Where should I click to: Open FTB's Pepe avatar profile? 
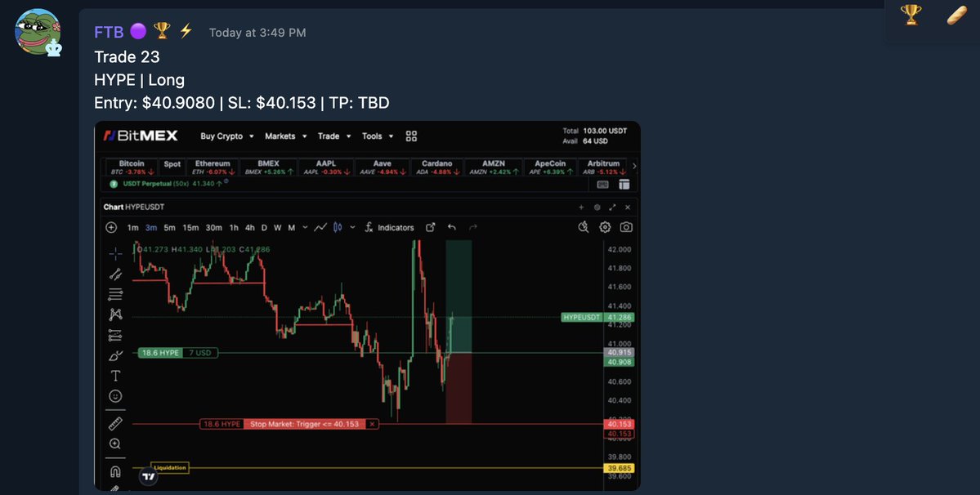pos(38,32)
